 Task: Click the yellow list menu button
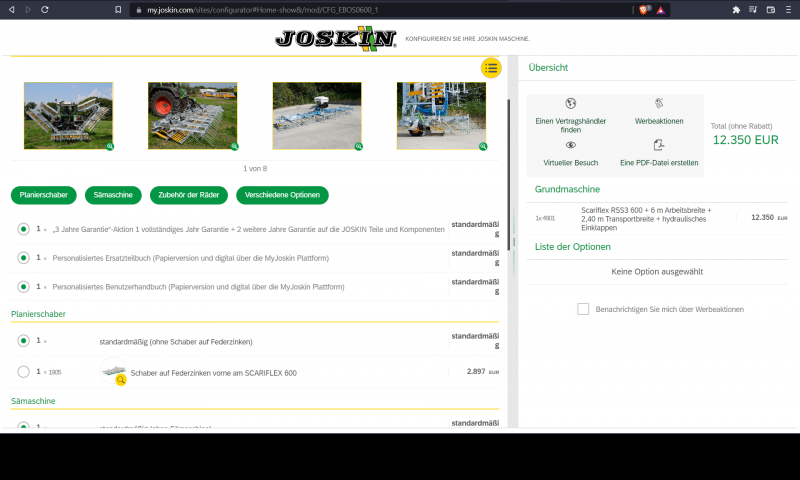pos(491,68)
